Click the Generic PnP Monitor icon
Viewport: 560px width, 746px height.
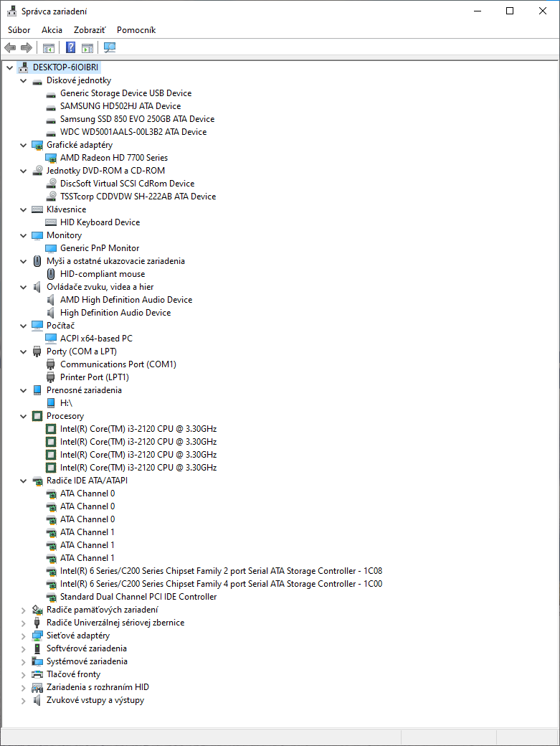pos(51,248)
